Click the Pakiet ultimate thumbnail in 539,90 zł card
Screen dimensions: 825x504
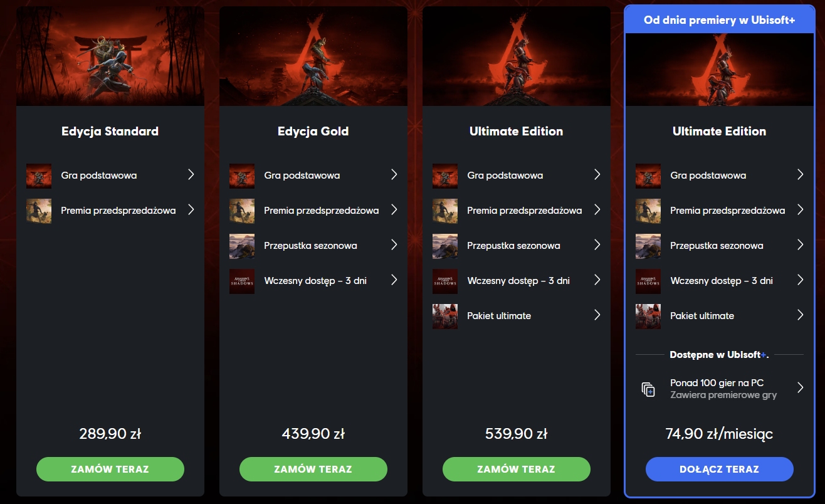point(445,316)
